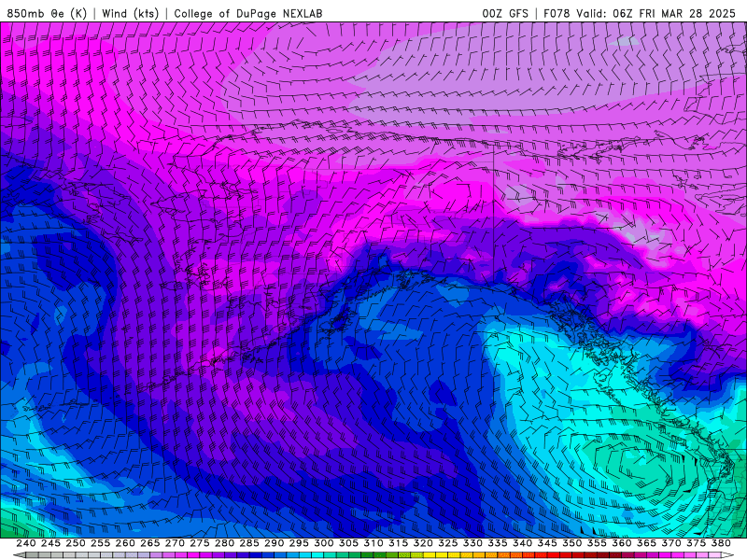The image size is (747, 560).
Task: Click the '850mb θe (K)' title text
Action: pyautogui.click(x=47, y=13)
